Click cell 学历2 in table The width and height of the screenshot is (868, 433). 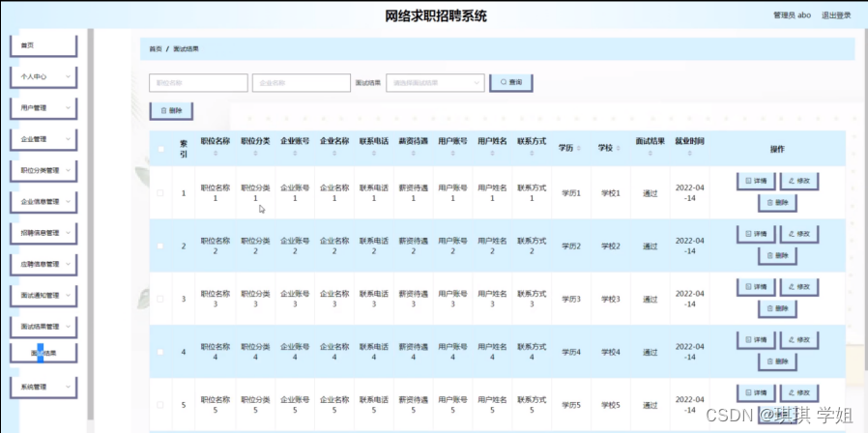tap(570, 245)
